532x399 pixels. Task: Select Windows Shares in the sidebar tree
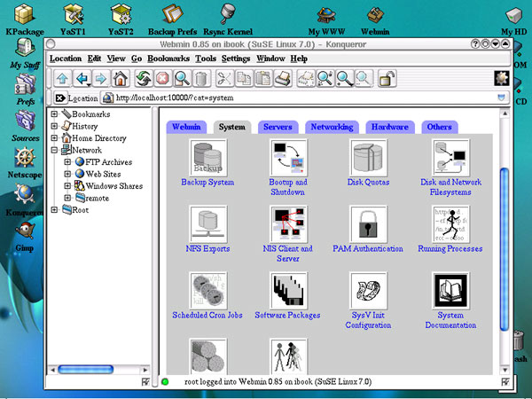114,186
